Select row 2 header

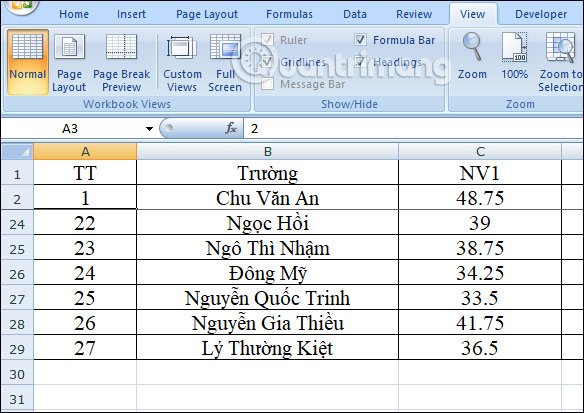(x=17, y=198)
